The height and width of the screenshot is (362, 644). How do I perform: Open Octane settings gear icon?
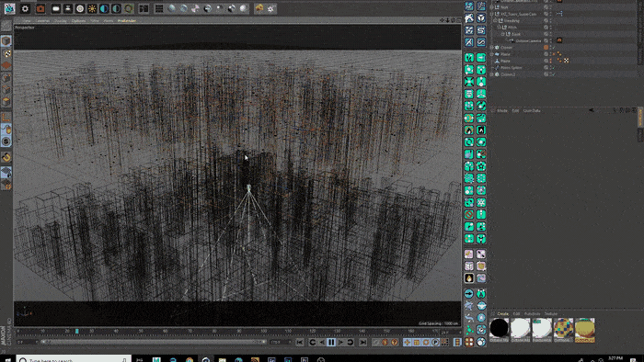point(25,8)
